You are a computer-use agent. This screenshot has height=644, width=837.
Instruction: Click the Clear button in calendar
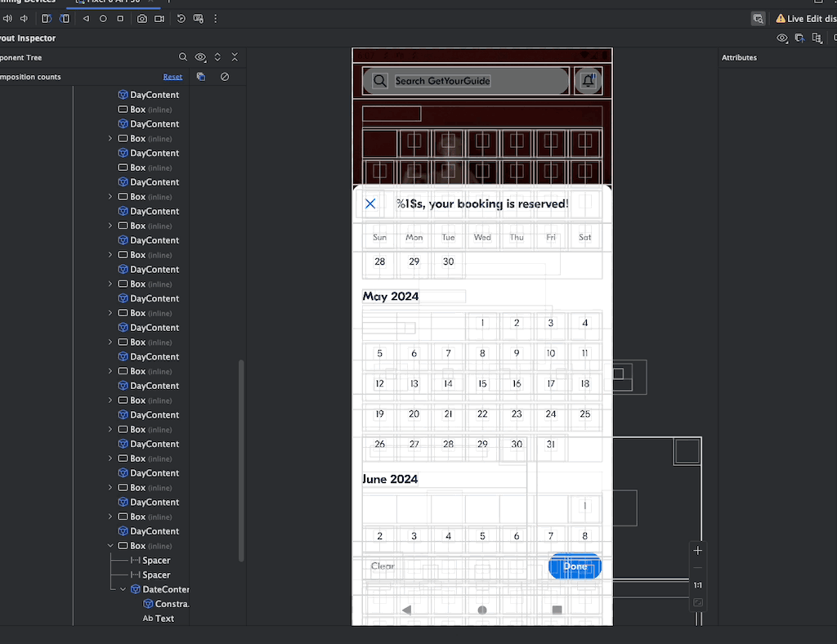(383, 566)
